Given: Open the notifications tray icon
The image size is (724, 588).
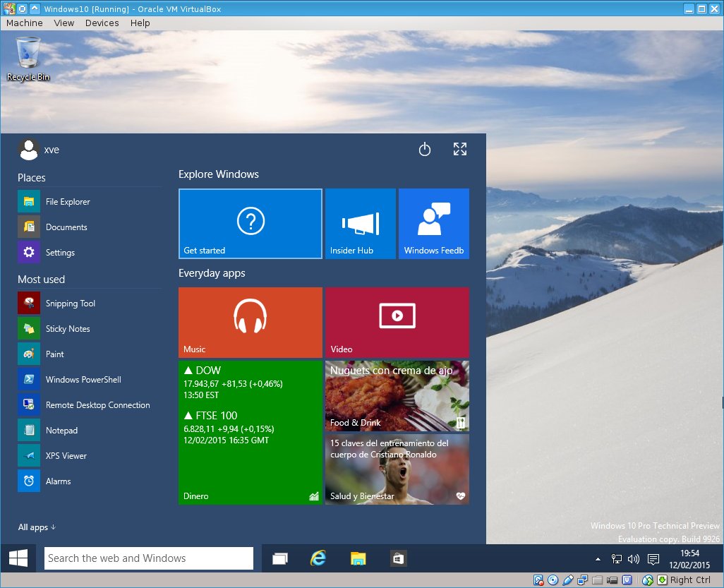Looking at the screenshot, I should tap(653, 559).
